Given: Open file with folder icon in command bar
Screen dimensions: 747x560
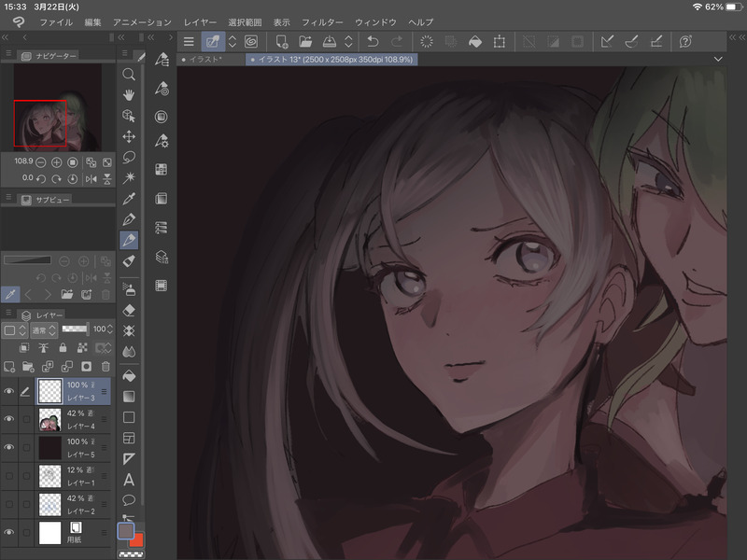Looking at the screenshot, I should [305, 42].
